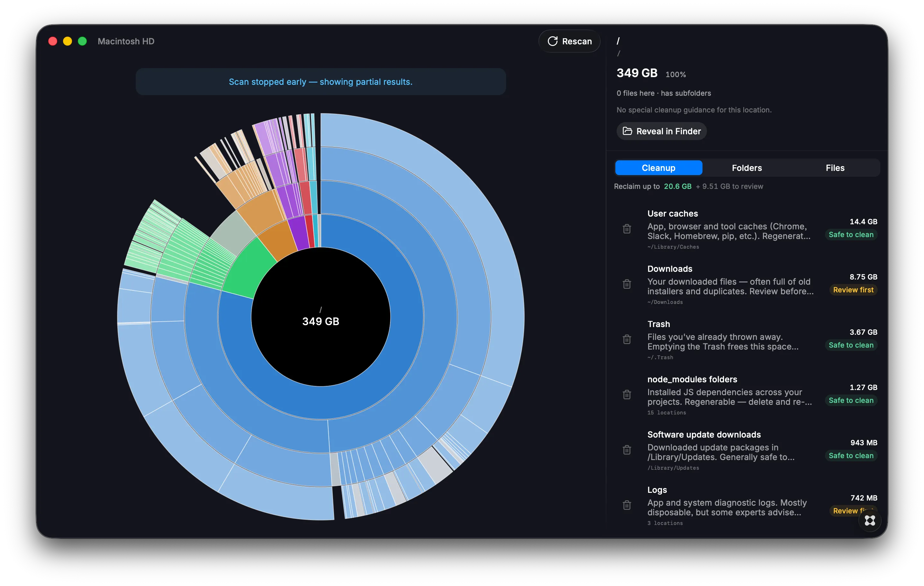Click the '+ 9.51 GB to review' text
Screen dimensions: 924x586
pos(729,186)
